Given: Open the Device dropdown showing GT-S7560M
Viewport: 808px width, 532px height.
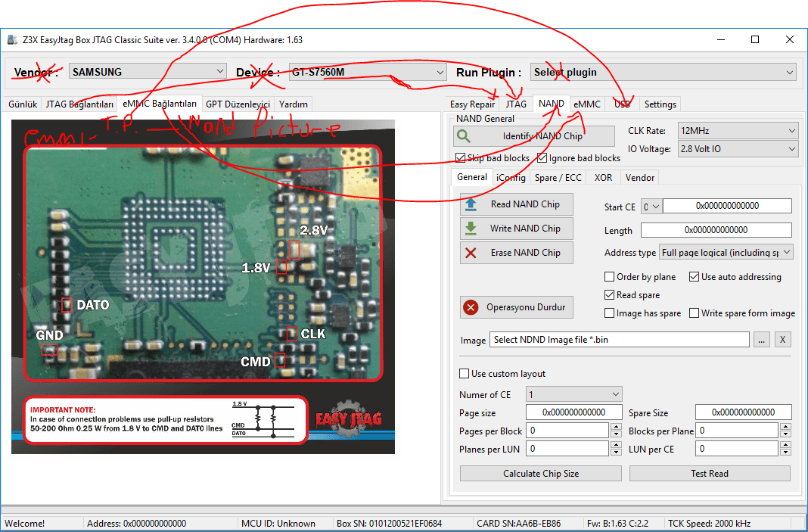Looking at the screenshot, I should click(x=368, y=72).
